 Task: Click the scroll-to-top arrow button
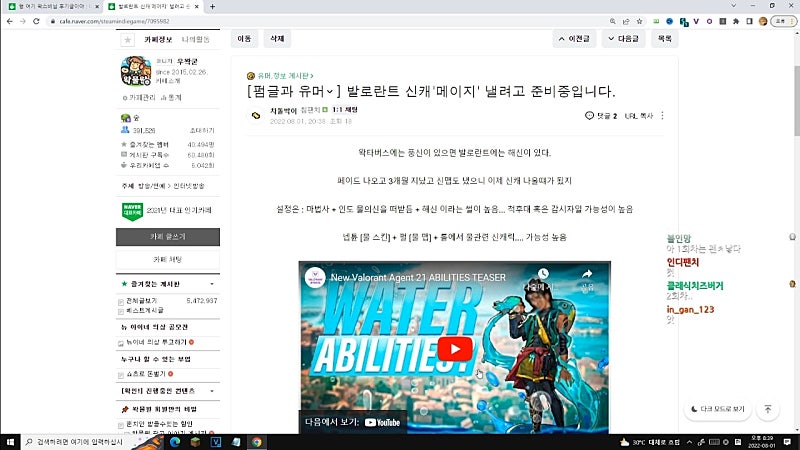pyautogui.click(x=768, y=409)
